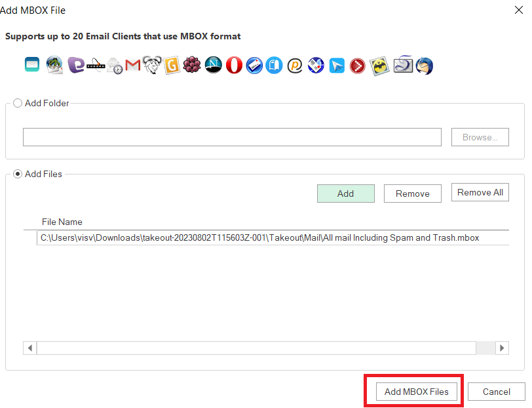Viewport: 532px width, 408px height.
Task: Click the orange 'G' mail client icon
Action: pyautogui.click(x=172, y=65)
